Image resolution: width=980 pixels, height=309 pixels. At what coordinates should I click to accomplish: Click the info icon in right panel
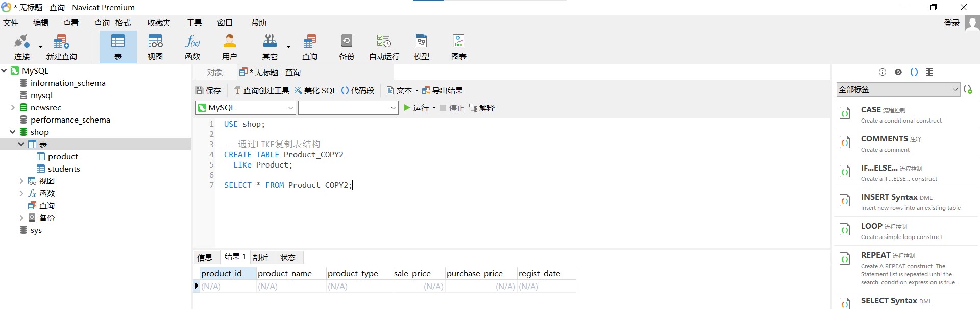(883, 72)
